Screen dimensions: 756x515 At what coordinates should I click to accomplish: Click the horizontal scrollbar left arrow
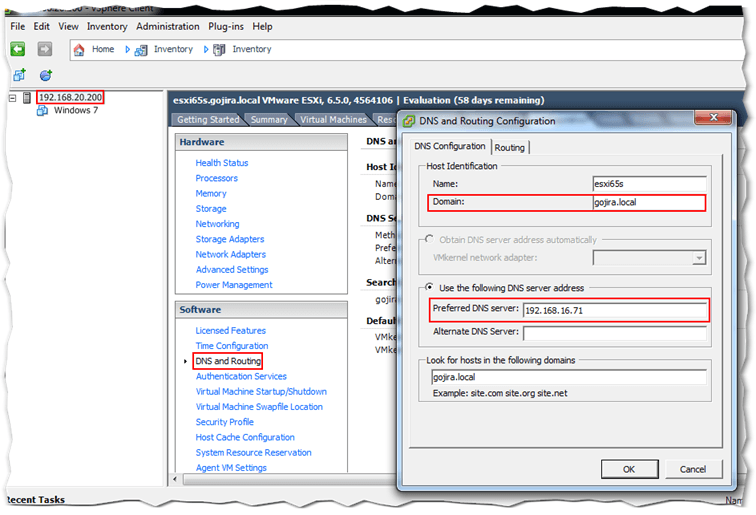[x=175, y=479]
